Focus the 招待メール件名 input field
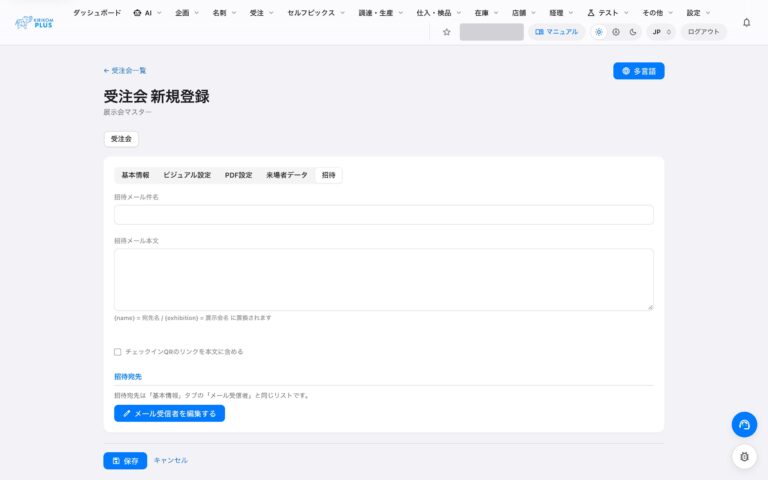The height and width of the screenshot is (480, 768). click(x=384, y=215)
